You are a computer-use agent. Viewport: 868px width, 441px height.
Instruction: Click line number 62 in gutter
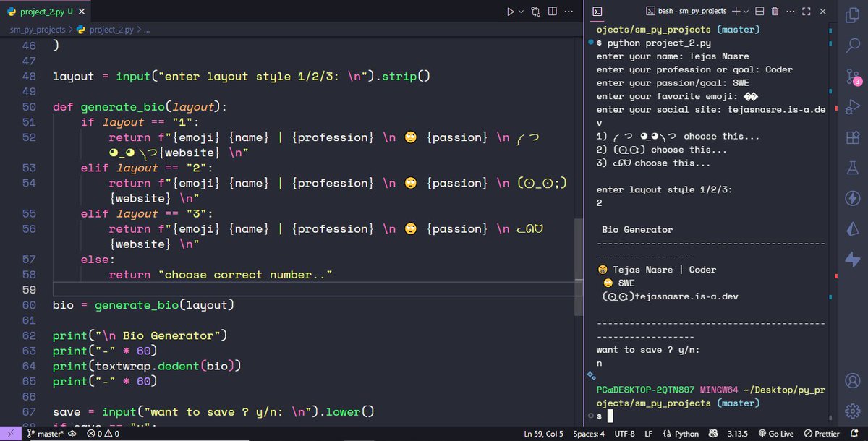[29, 335]
